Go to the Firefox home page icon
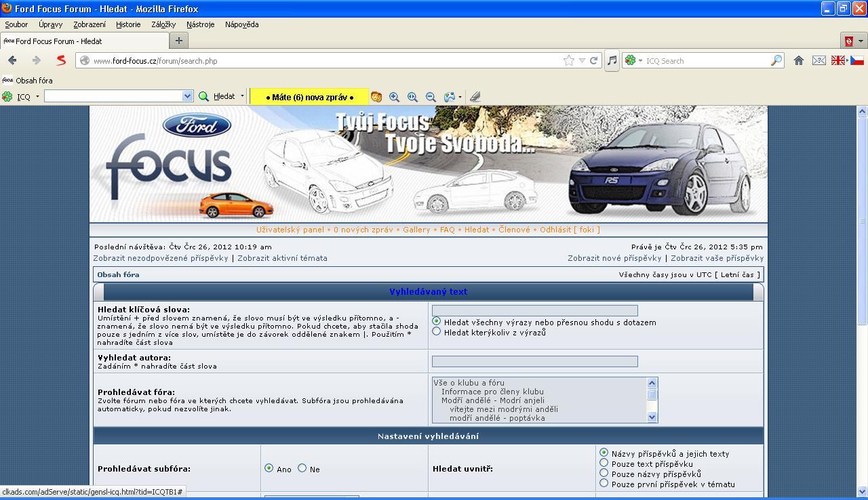The height and width of the screenshot is (500, 868). (799, 60)
